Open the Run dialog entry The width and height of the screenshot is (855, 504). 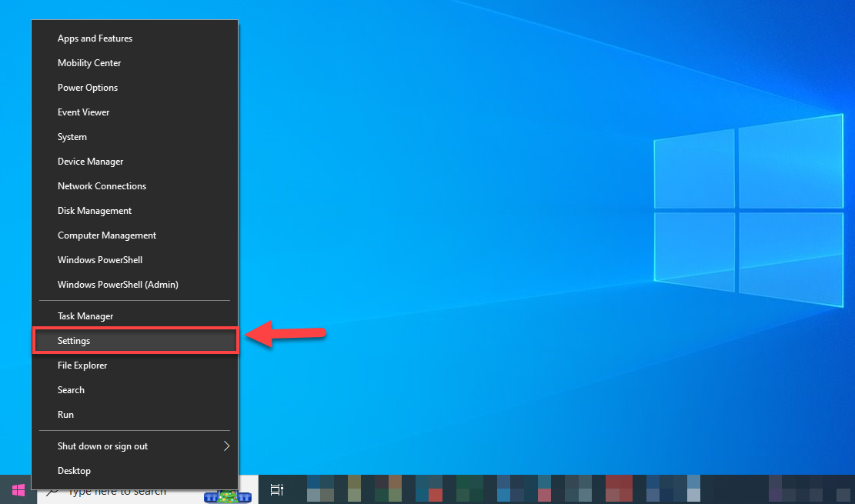(x=135, y=415)
